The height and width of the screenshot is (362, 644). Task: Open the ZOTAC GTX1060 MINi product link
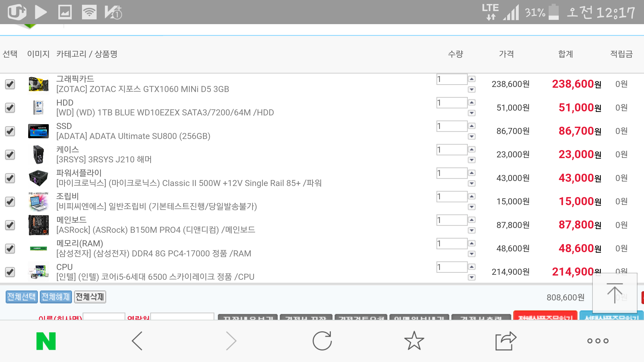point(143,89)
